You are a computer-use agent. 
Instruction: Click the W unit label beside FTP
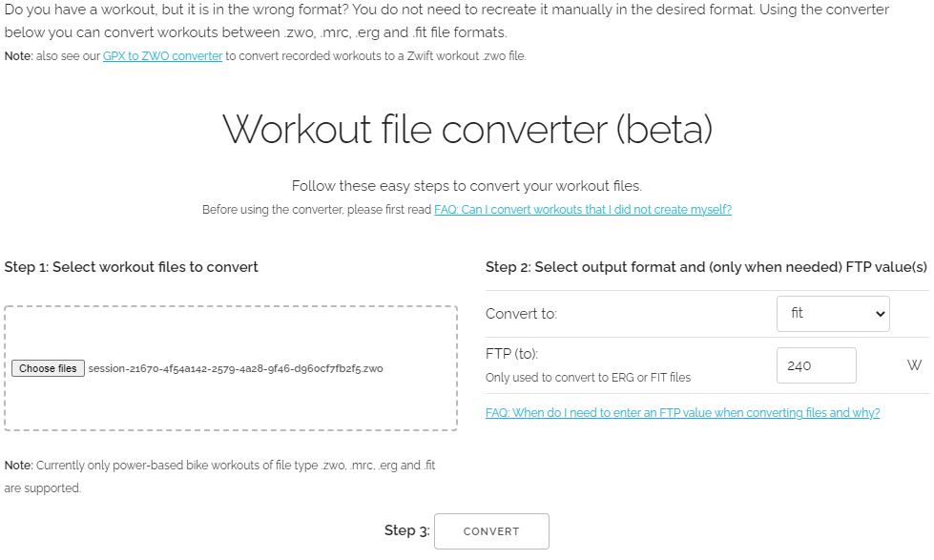[914, 365]
